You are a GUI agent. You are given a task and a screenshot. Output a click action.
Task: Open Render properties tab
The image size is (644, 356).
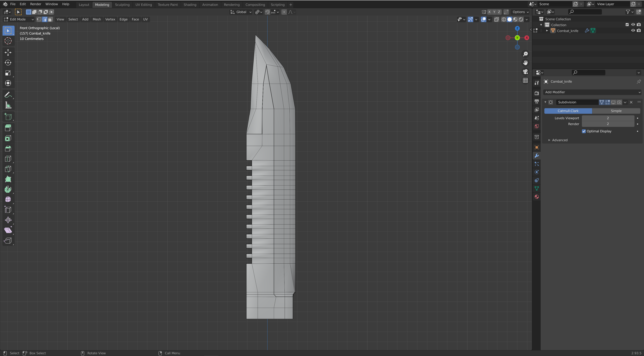click(536, 93)
